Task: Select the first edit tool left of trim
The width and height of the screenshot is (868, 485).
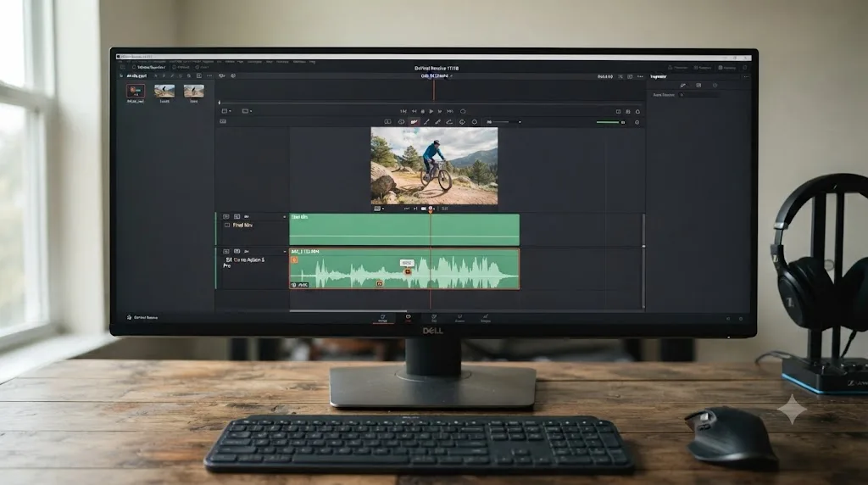Action: click(x=387, y=122)
